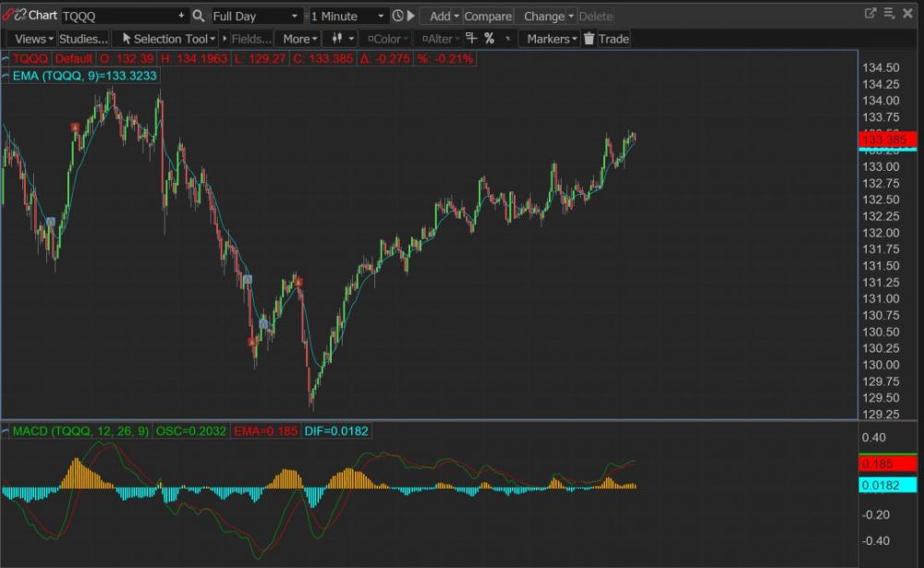The width and height of the screenshot is (924, 568).
Task: Click the Compare button
Action: pos(488,16)
